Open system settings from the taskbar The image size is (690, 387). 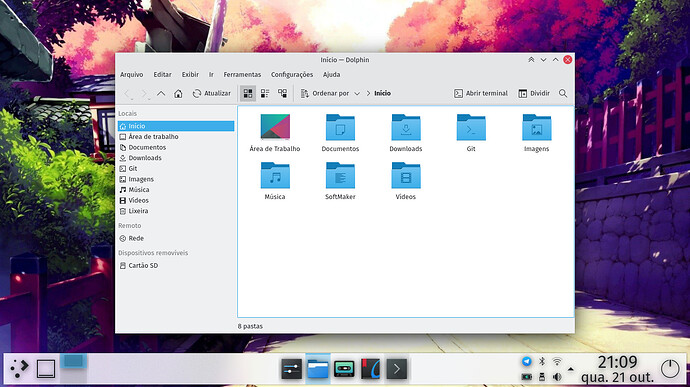(x=292, y=369)
